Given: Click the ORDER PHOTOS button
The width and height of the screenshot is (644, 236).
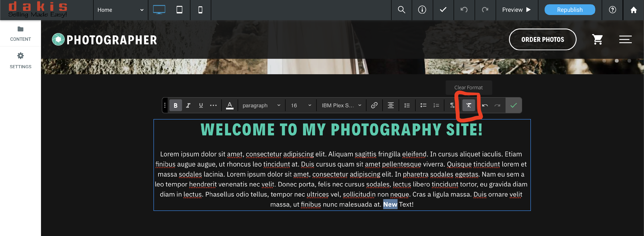Looking at the screenshot, I should point(542,39).
